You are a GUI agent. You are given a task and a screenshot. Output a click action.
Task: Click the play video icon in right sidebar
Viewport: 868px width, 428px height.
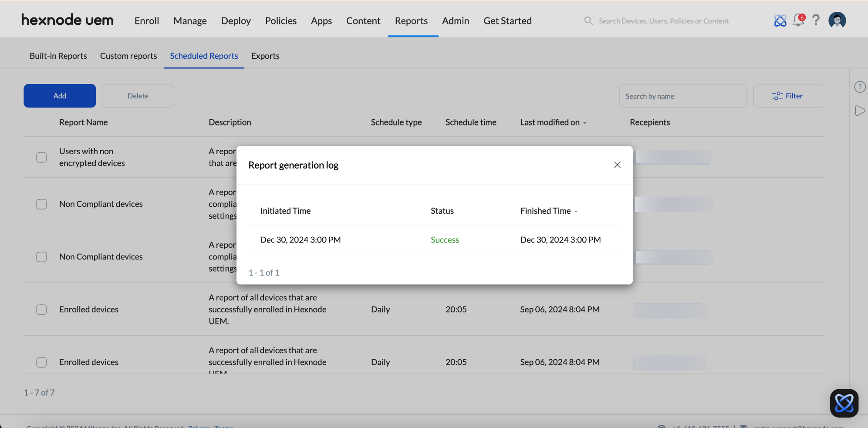point(860,111)
